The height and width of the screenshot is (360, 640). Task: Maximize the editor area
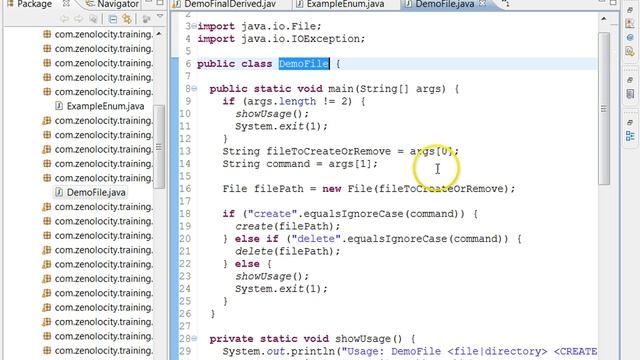point(613,3)
